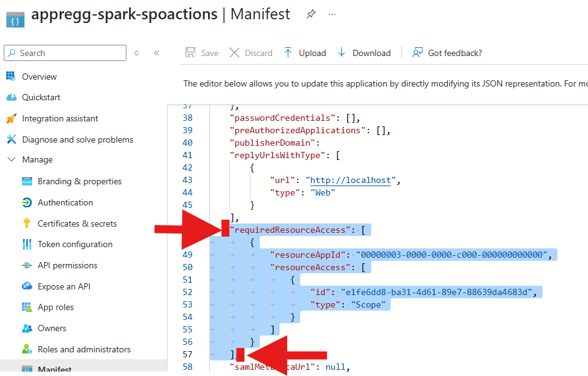Click the Discard button

(251, 53)
